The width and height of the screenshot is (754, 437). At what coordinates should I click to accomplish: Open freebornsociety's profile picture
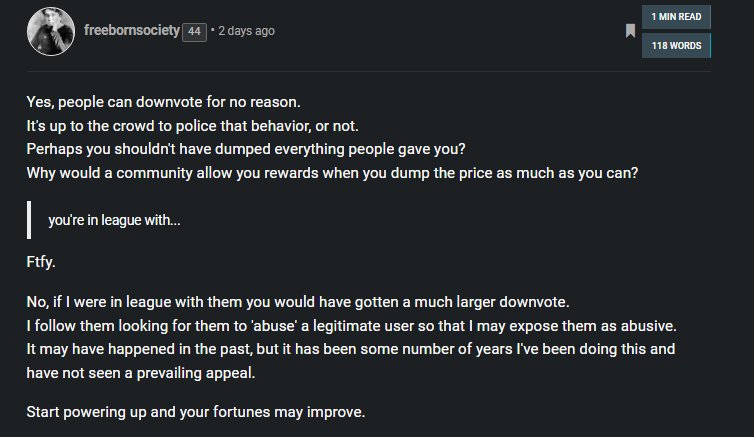coord(51,31)
